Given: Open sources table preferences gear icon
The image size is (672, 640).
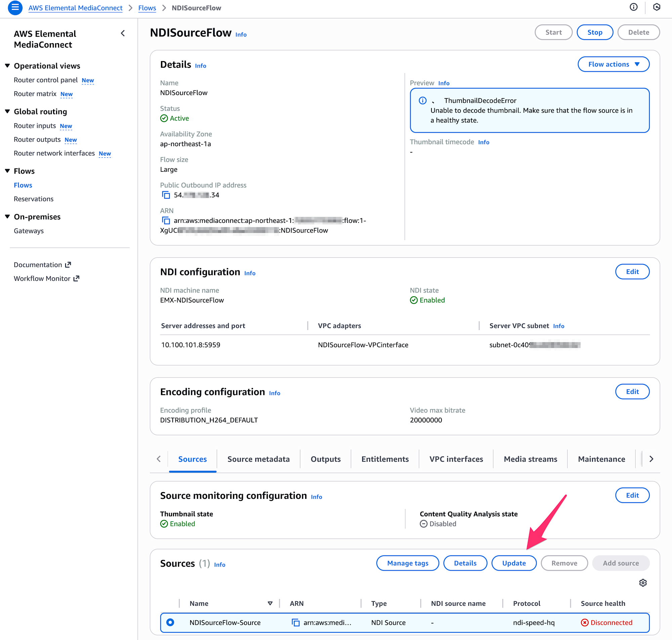Looking at the screenshot, I should tap(643, 583).
